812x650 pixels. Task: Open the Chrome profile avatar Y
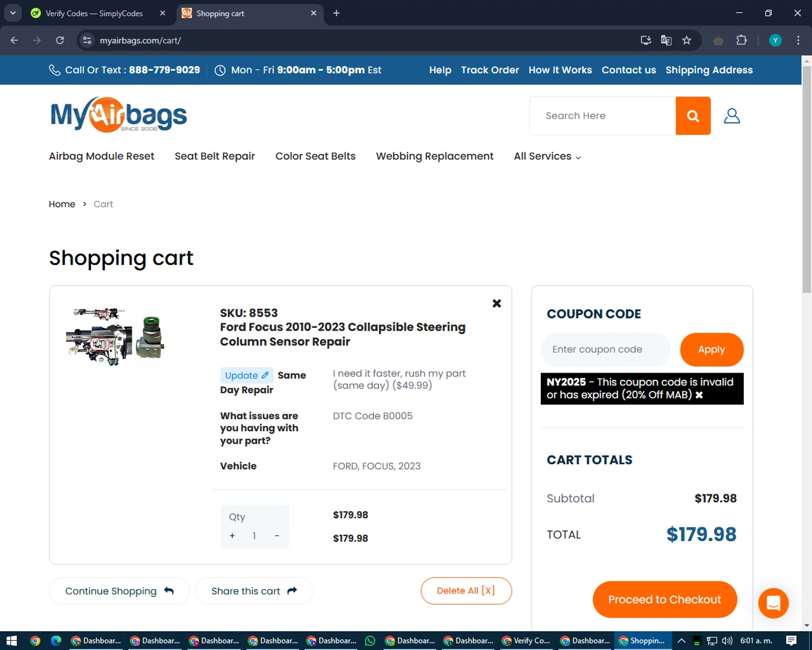click(775, 40)
